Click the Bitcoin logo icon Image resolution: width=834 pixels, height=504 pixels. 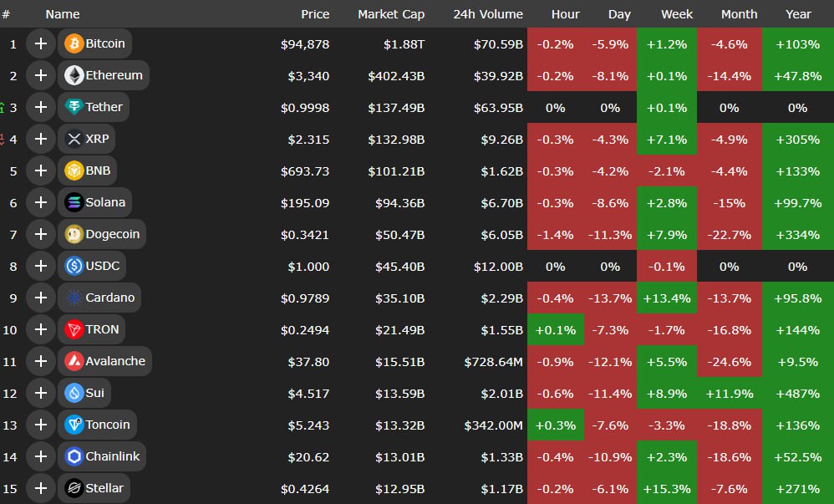[74, 43]
